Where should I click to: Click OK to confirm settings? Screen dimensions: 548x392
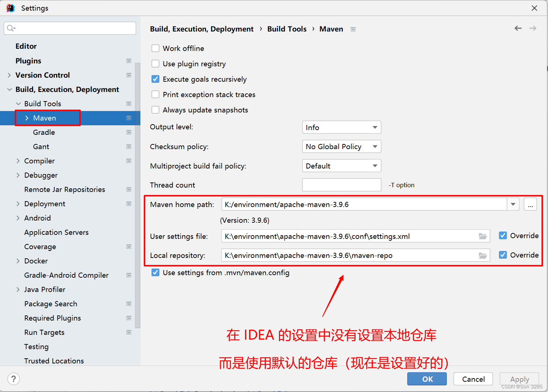point(427,379)
